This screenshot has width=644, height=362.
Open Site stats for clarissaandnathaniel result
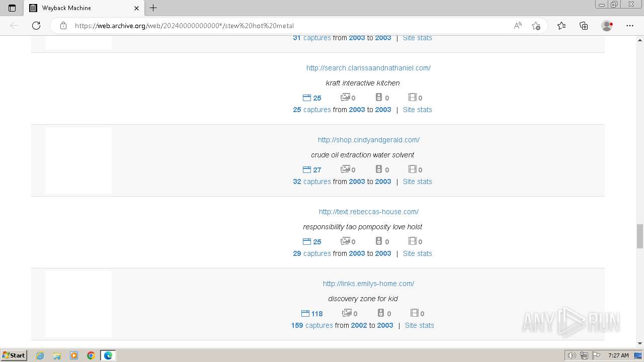coord(418,110)
